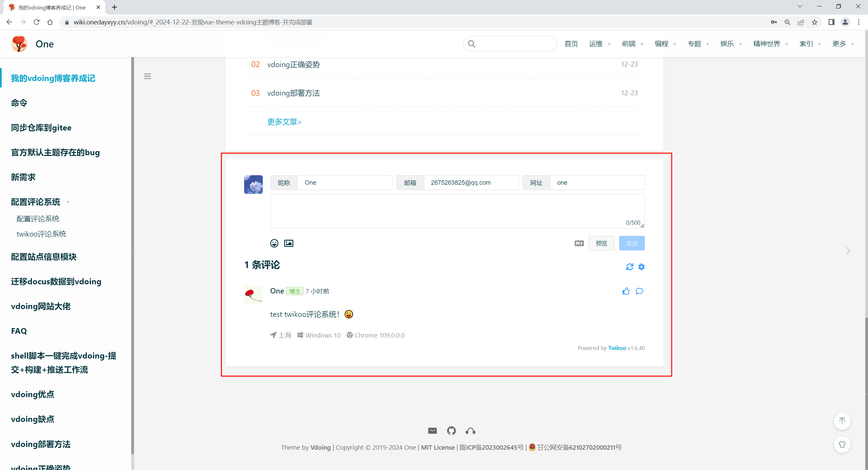Open sidebar item 官方默认主题存在的bug
This screenshot has height=470, width=868.
pos(55,152)
